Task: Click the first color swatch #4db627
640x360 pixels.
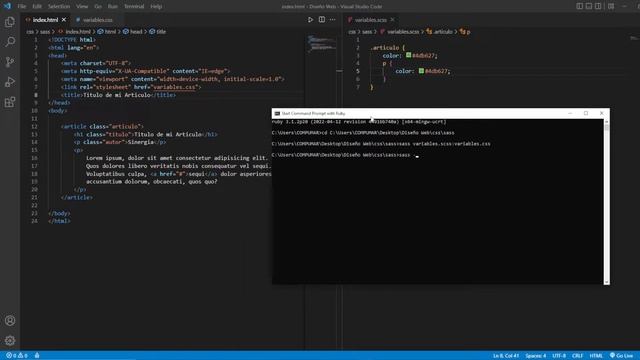Action: pyautogui.click(x=408, y=55)
